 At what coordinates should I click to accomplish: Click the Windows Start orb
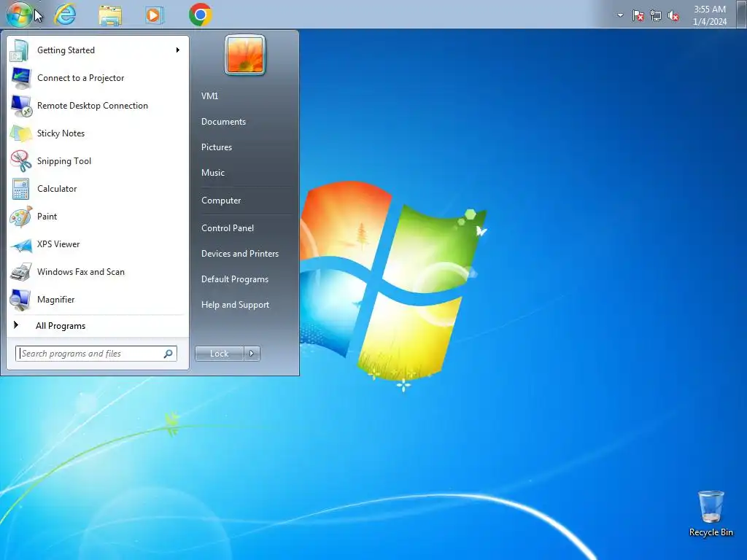click(x=19, y=15)
